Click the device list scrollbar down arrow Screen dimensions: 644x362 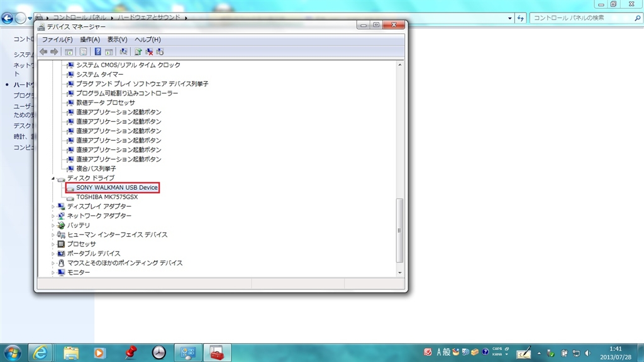[399, 273]
